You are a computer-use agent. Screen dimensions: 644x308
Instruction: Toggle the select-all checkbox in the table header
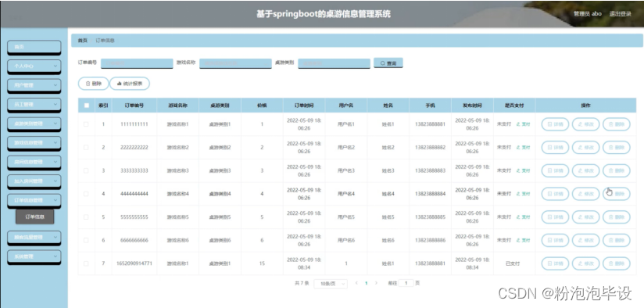click(x=86, y=106)
